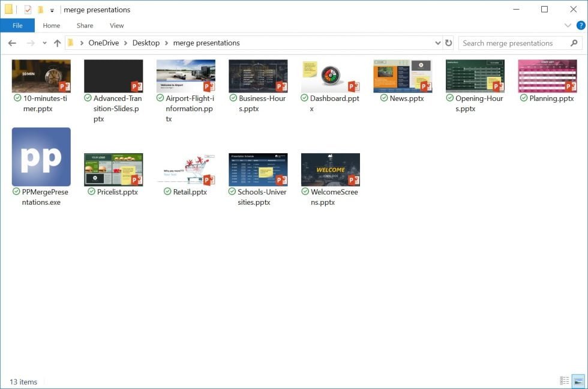The height and width of the screenshot is (389, 588).
Task: Expand chevron between OneDrive and Desktop
Action: [x=125, y=43]
